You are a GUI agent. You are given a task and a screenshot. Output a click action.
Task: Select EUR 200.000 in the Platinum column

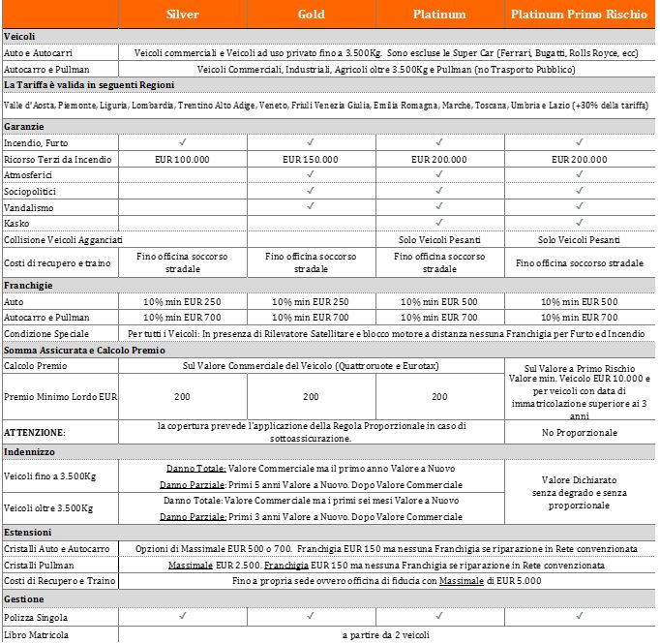pyautogui.click(x=439, y=160)
